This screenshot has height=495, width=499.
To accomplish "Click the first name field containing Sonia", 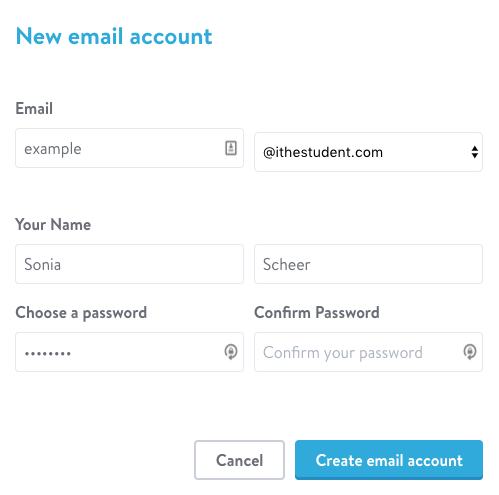I will (129, 264).
